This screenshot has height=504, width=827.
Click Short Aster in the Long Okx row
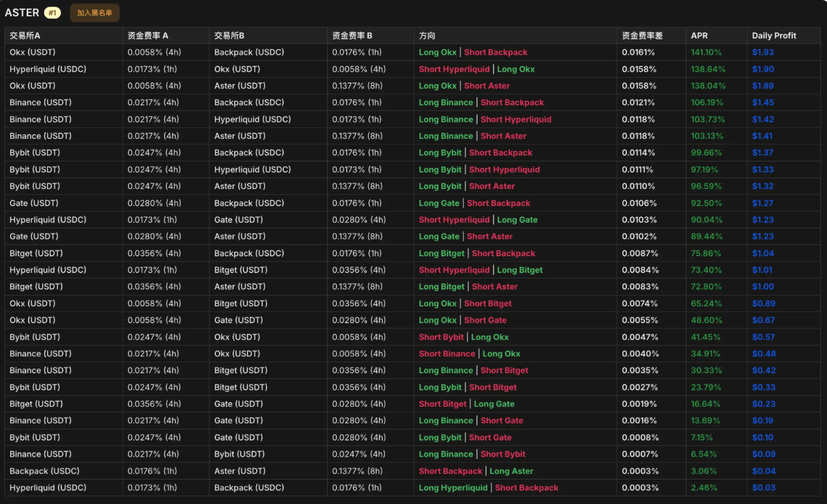pyautogui.click(x=487, y=85)
